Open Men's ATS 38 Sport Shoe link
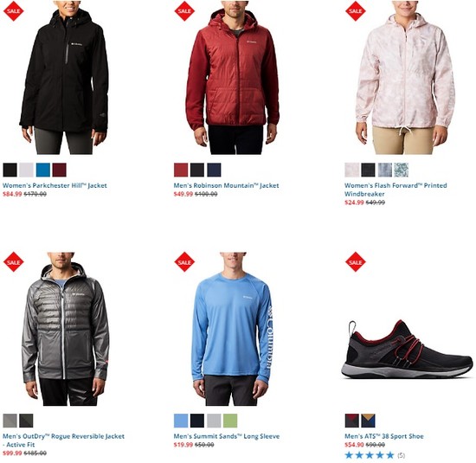The height and width of the screenshot is (463, 476). (384, 436)
